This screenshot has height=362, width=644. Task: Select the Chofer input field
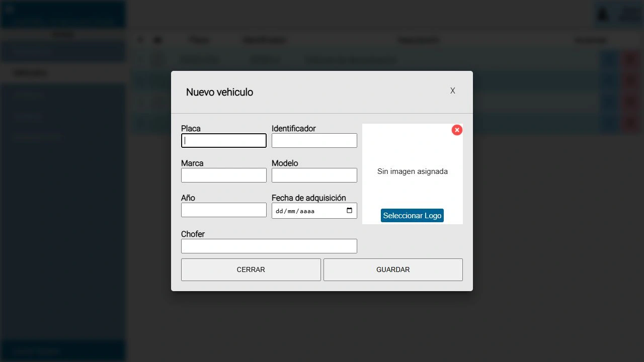point(269,246)
